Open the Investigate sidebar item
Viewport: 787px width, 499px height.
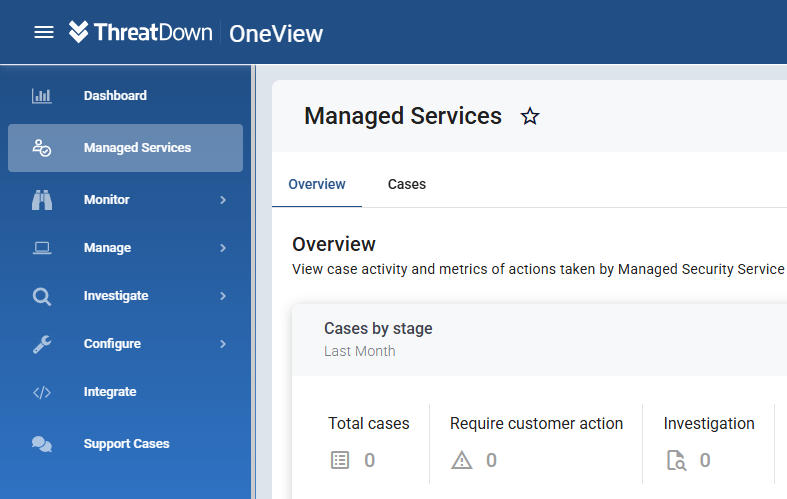coord(125,296)
